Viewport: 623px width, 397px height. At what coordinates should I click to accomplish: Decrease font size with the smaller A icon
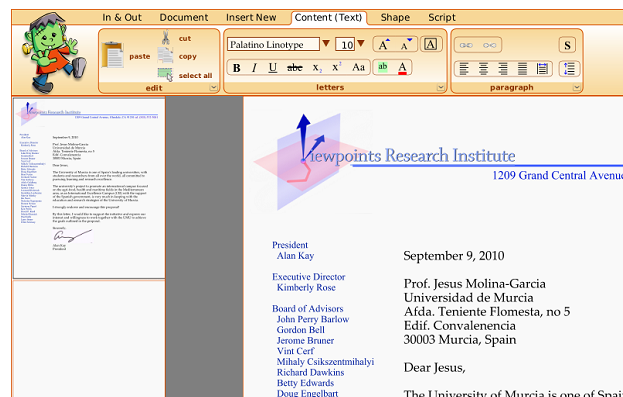coord(406,44)
